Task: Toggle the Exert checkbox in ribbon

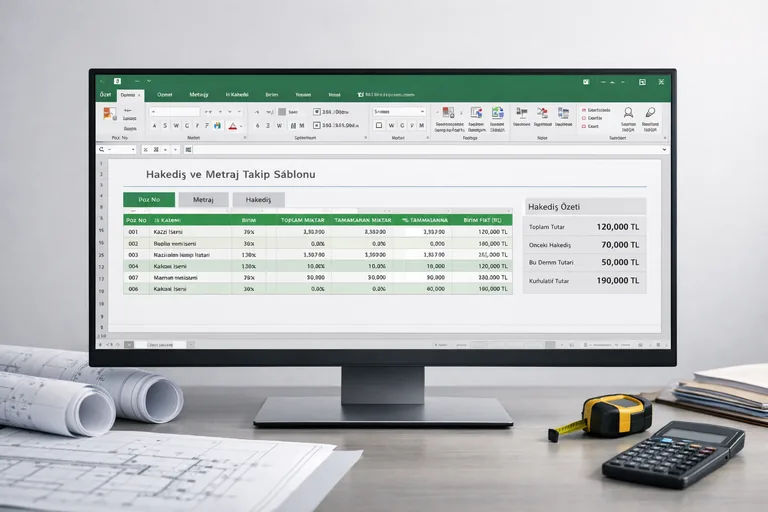Action: click(584, 126)
